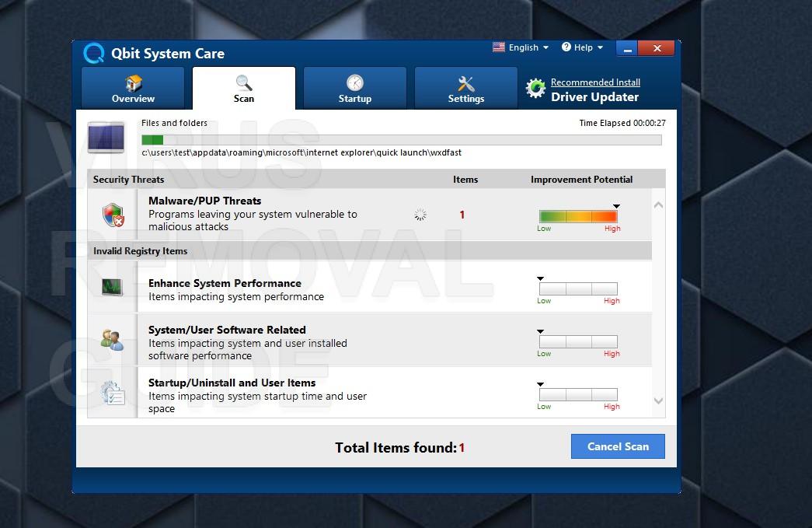This screenshot has width=812, height=528.
Task: Click the Startup/Uninstall checklist gear icon
Action: click(x=113, y=393)
